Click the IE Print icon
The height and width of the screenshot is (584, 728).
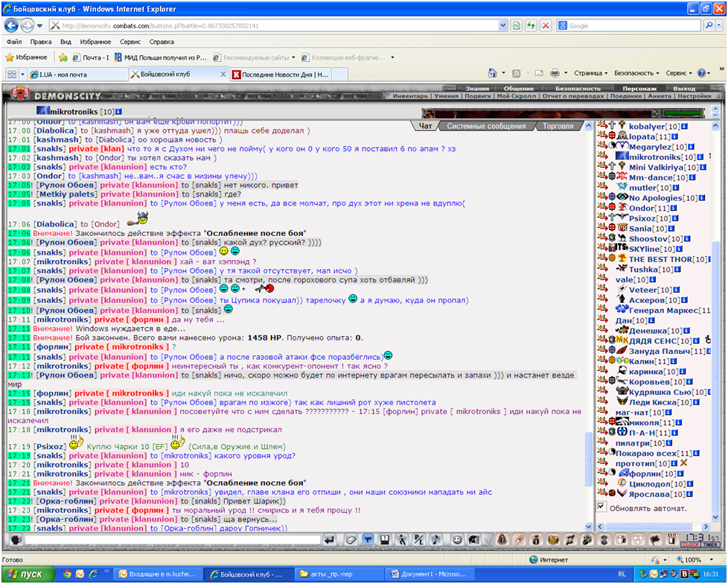[x=555, y=73]
